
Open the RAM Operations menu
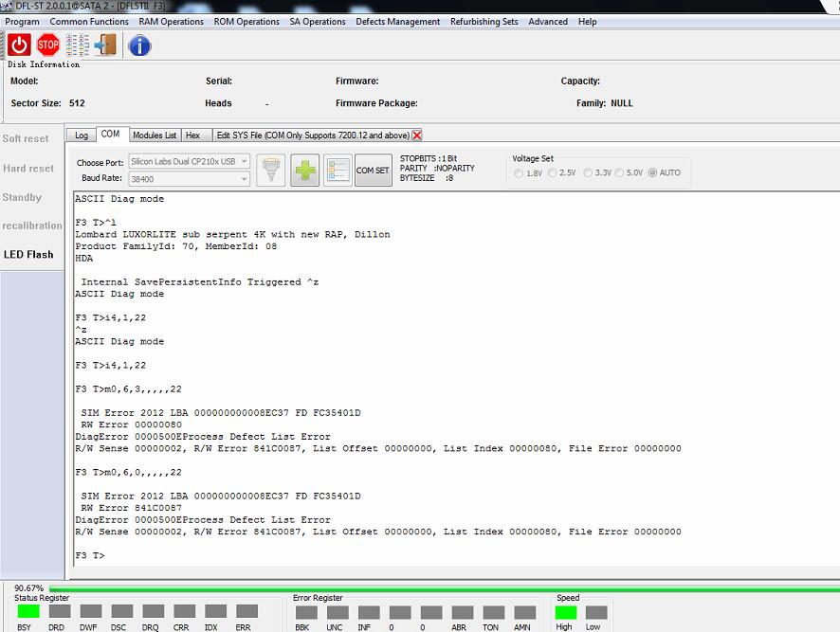(x=171, y=22)
